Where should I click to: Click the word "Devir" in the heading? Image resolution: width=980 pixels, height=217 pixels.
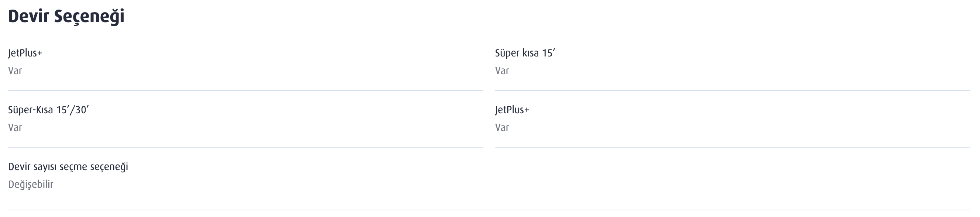[28, 16]
